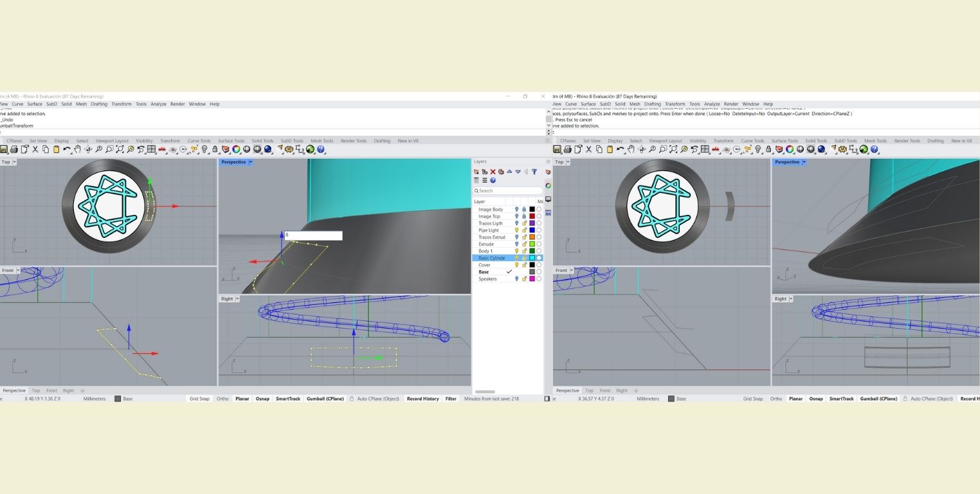Click light bulb Hide icon in left window toolbar
The image size is (980, 494).
(204, 149)
